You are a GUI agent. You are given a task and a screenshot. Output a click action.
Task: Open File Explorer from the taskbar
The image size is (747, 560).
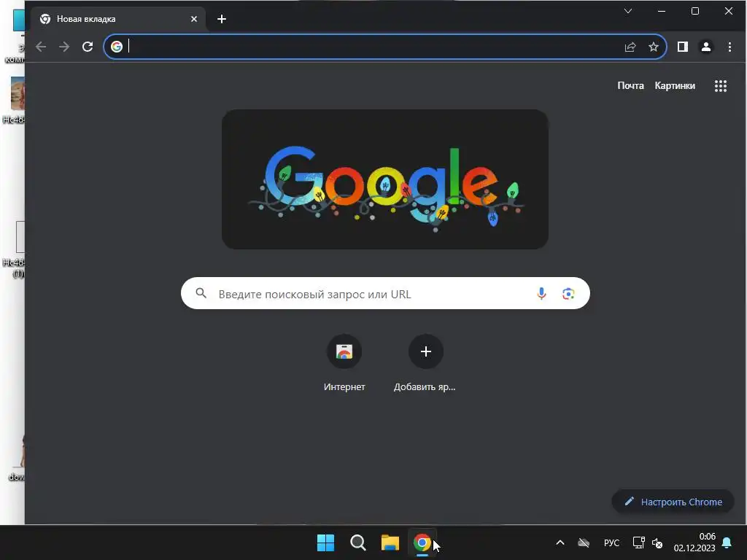(x=390, y=542)
